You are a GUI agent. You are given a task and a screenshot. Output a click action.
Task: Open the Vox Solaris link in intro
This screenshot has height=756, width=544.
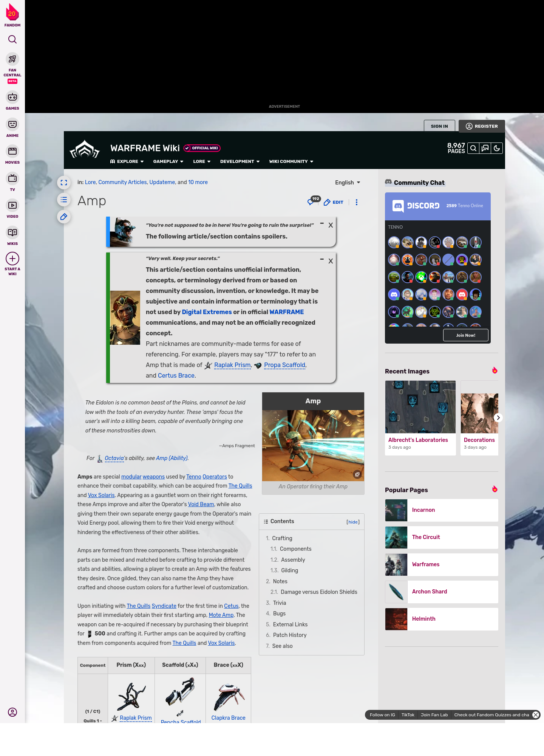[101, 495]
